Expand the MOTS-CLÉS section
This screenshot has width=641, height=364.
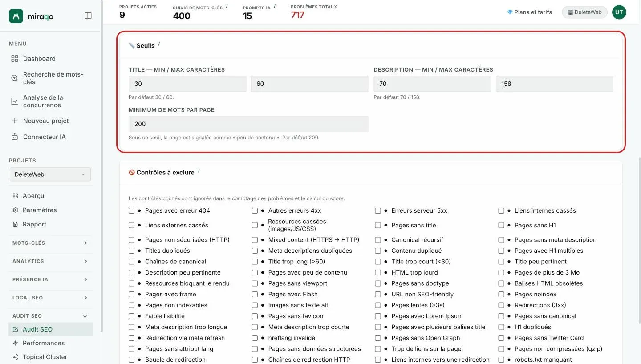pos(50,243)
